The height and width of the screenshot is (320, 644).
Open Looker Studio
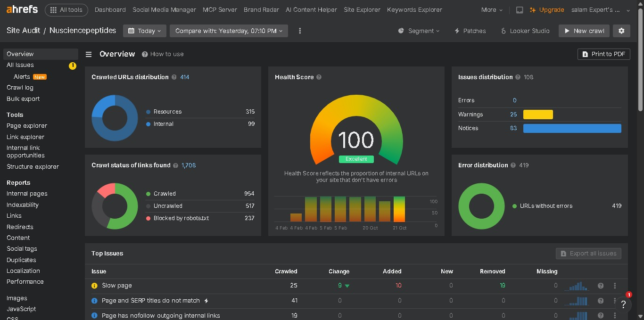point(525,31)
